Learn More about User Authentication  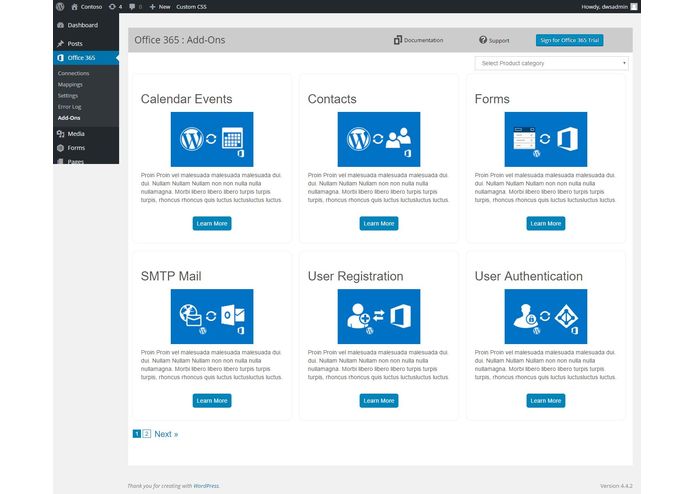(546, 401)
